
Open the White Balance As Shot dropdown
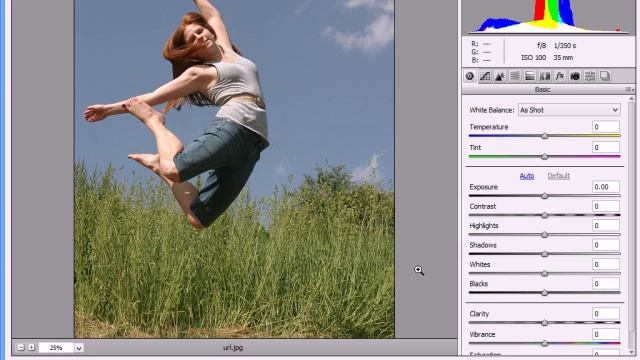coord(569,110)
